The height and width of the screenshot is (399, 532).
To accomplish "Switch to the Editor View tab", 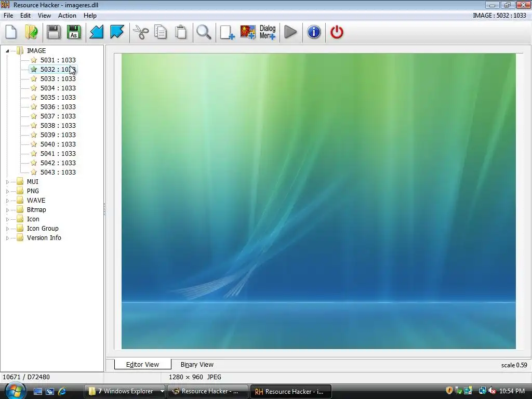I will click(x=142, y=364).
